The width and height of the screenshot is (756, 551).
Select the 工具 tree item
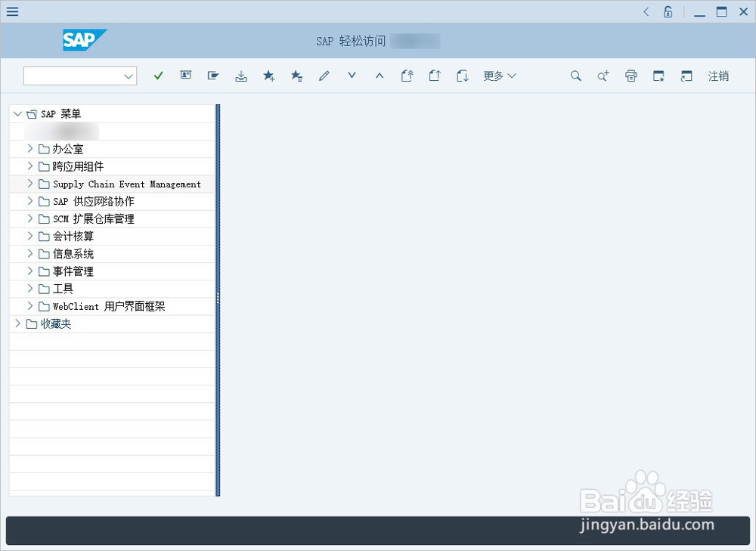(x=63, y=289)
